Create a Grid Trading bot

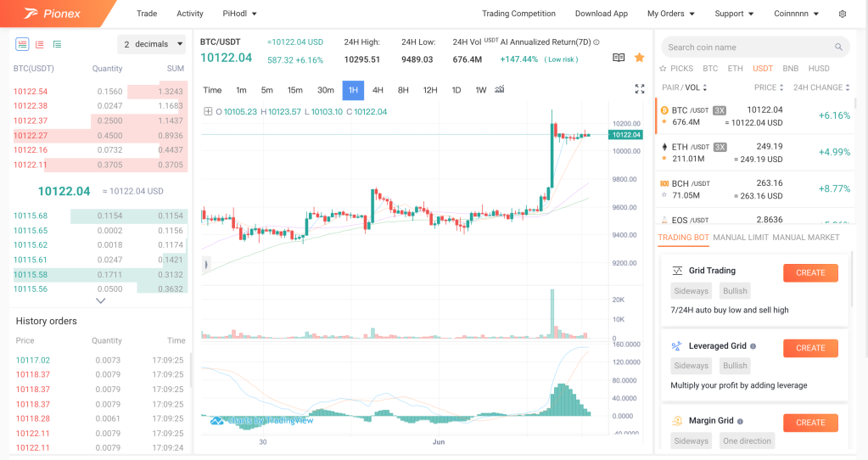[809, 272]
